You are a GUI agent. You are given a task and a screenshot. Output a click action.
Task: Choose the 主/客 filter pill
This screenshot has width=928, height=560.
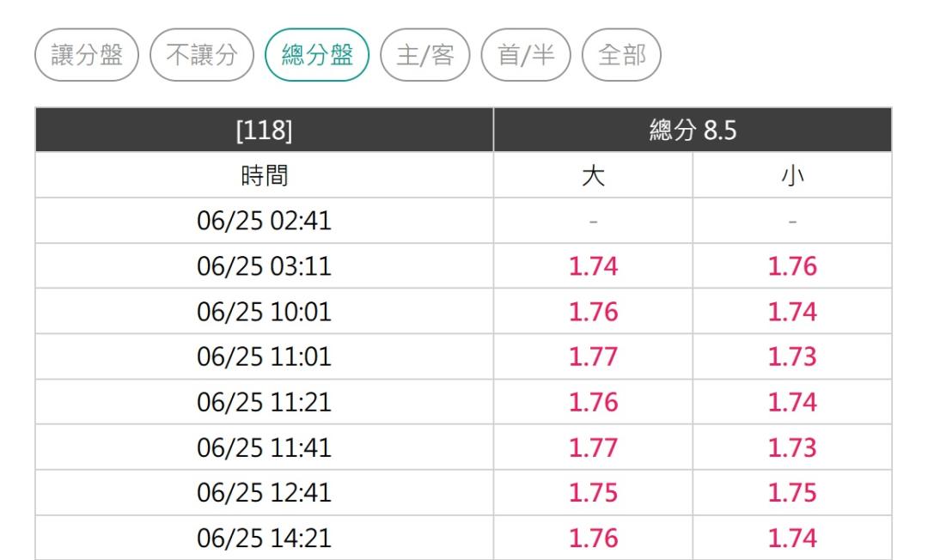pyautogui.click(x=425, y=55)
